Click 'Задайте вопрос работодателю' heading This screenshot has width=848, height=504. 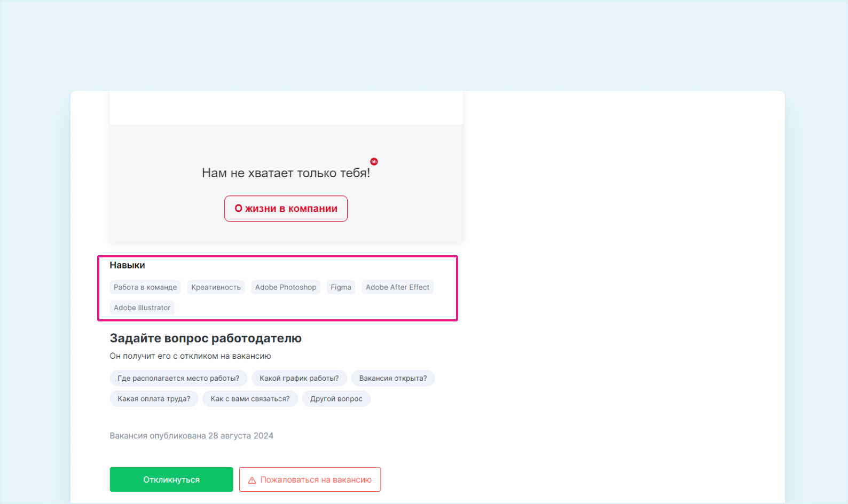pyautogui.click(x=206, y=338)
